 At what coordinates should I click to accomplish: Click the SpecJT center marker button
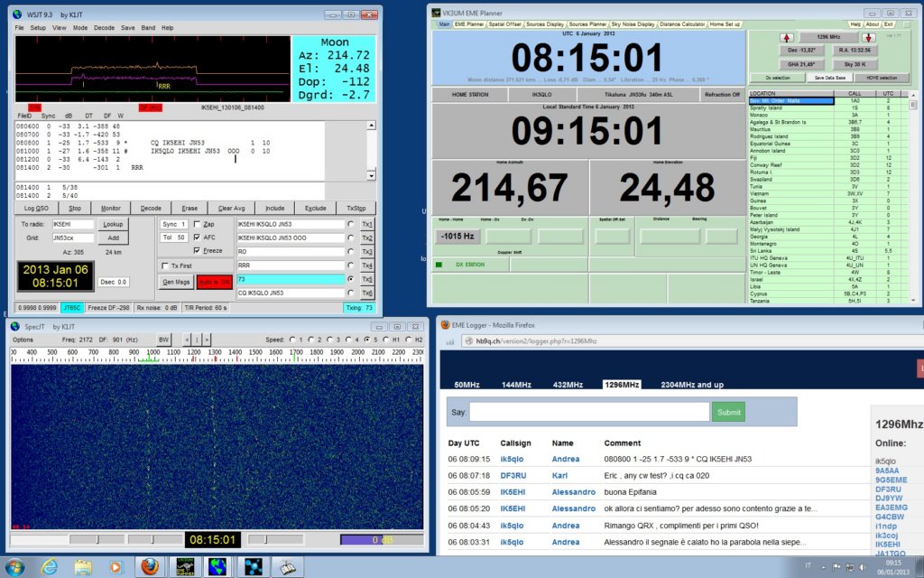(x=197, y=340)
